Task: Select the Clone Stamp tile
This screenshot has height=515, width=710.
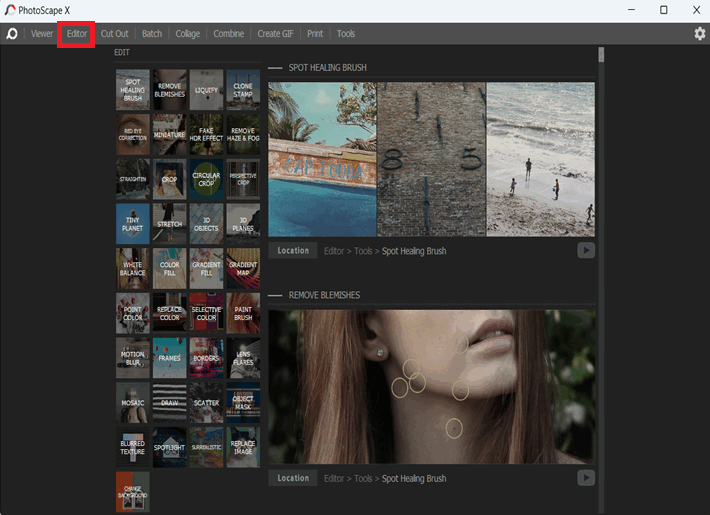Action: point(243,90)
